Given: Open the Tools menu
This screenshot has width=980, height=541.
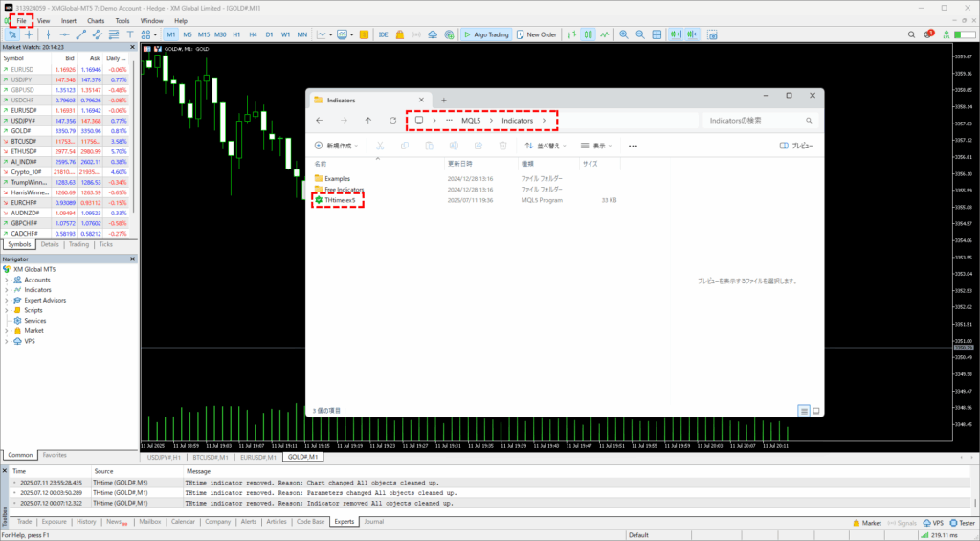Looking at the screenshot, I should click(122, 21).
